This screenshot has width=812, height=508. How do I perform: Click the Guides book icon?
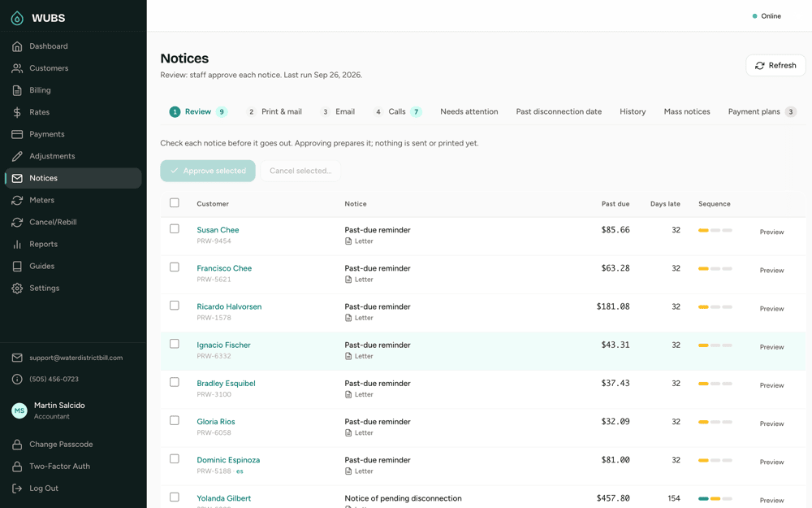17,267
